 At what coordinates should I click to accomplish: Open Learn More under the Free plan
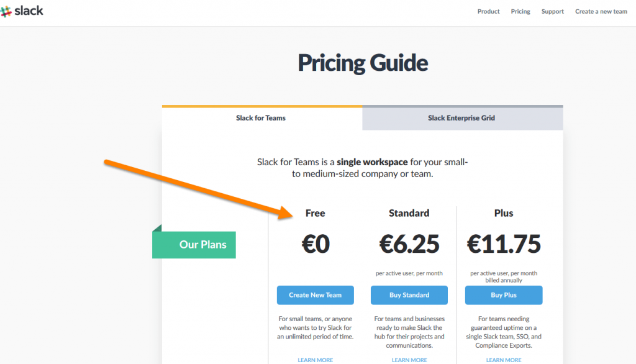pos(315,360)
